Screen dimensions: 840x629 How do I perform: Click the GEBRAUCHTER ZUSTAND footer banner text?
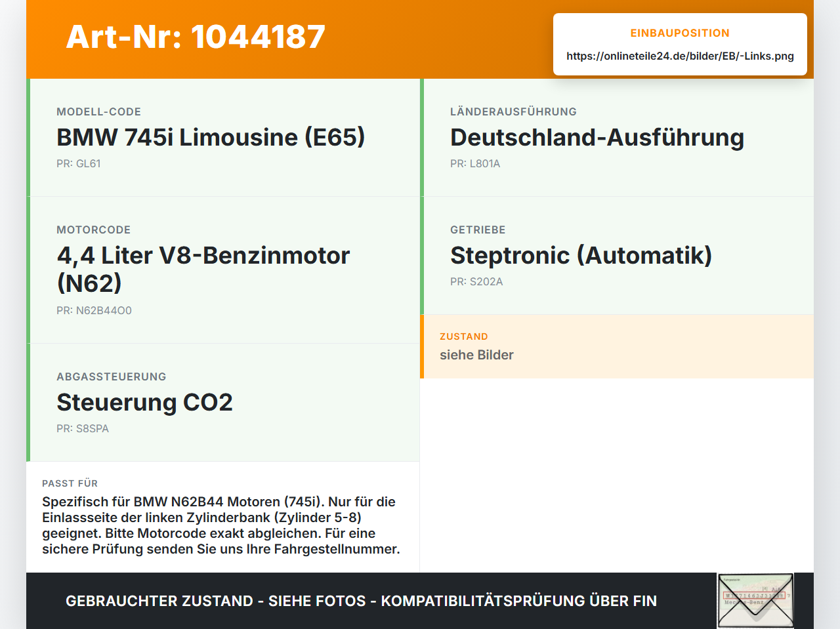(x=361, y=601)
